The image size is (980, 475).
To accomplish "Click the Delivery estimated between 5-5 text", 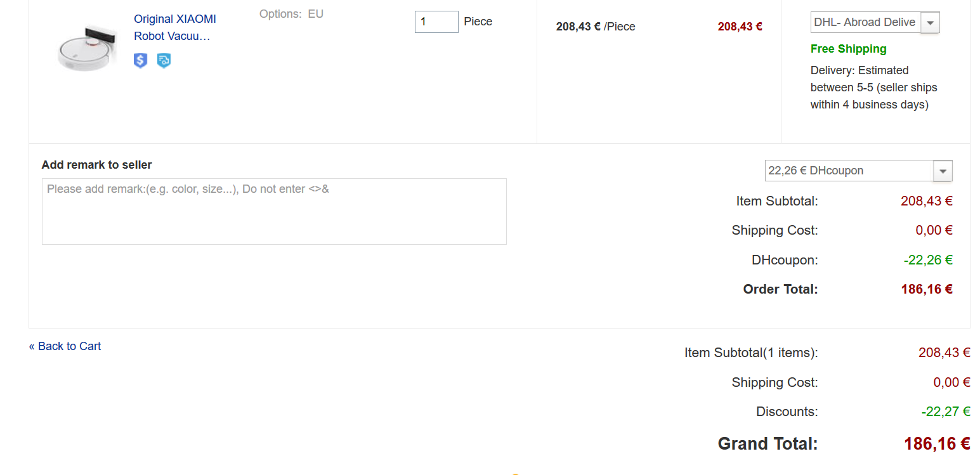I will tap(873, 88).
